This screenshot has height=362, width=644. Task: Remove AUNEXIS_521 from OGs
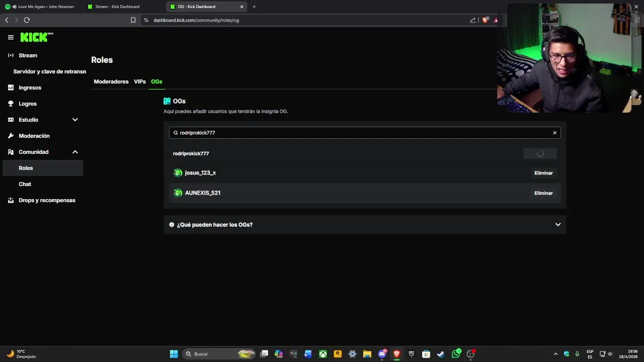click(x=543, y=193)
